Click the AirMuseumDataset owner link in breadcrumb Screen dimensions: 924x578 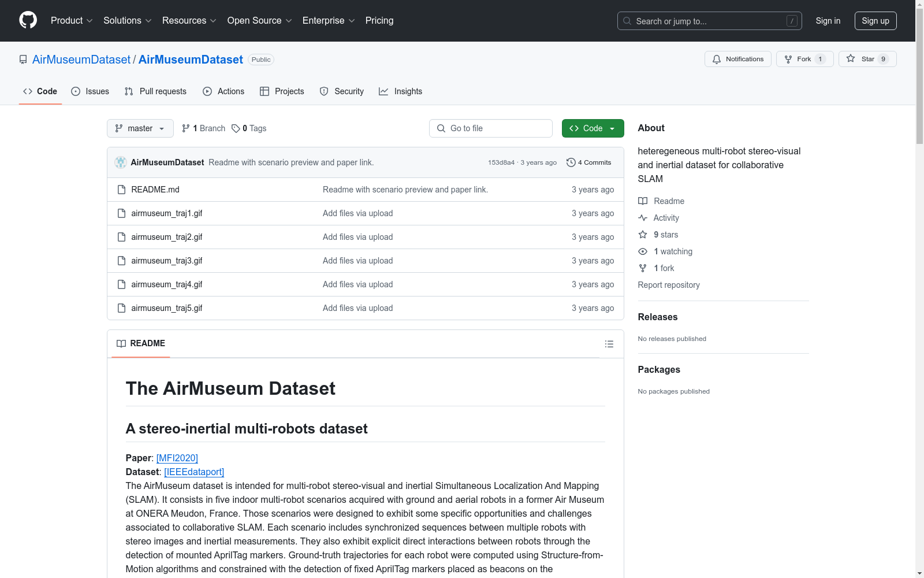point(81,60)
